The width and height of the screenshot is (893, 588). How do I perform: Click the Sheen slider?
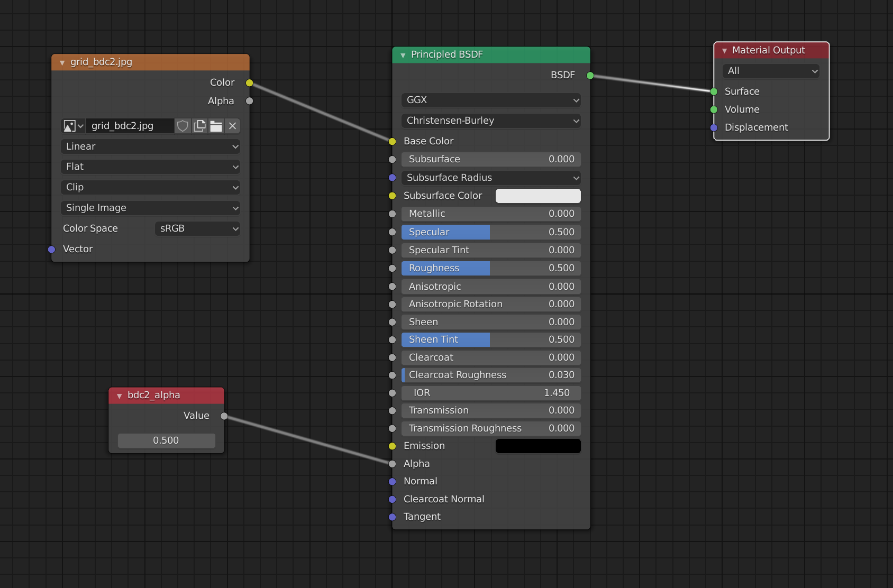click(x=491, y=322)
